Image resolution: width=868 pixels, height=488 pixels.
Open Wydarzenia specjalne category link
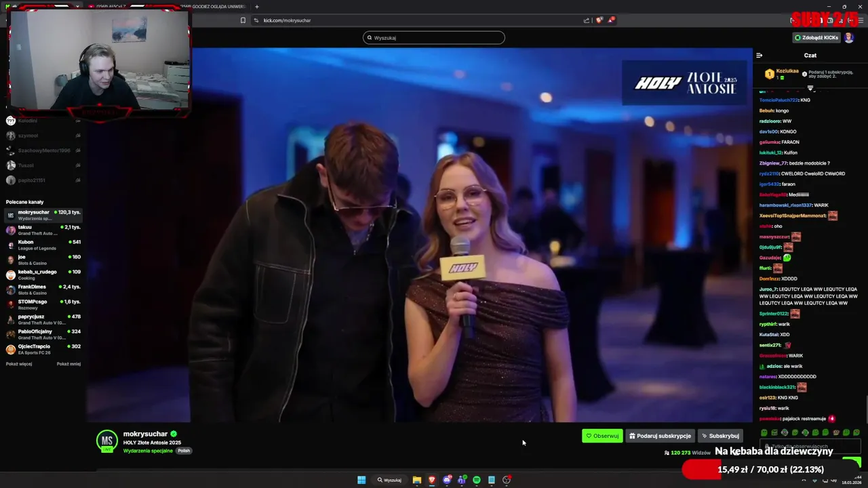coord(148,451)
